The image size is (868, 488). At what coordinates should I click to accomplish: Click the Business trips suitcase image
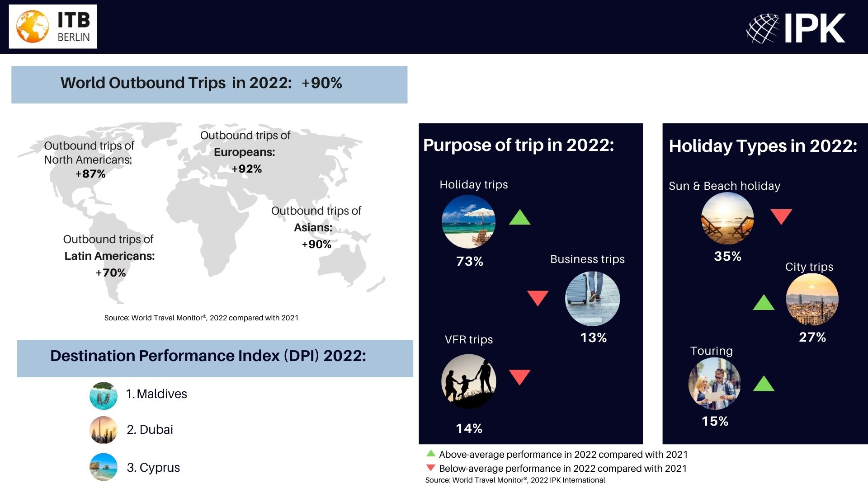click(x=592, y=299)
